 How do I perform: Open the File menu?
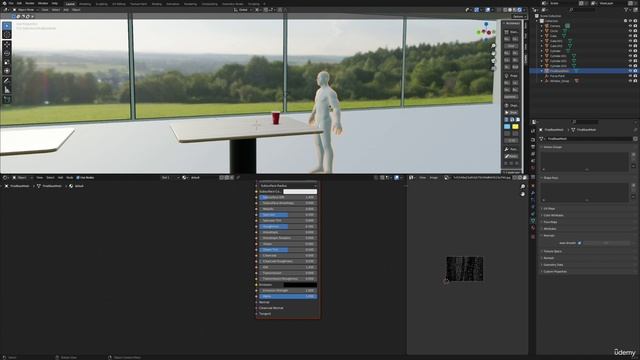click(11, 3)
